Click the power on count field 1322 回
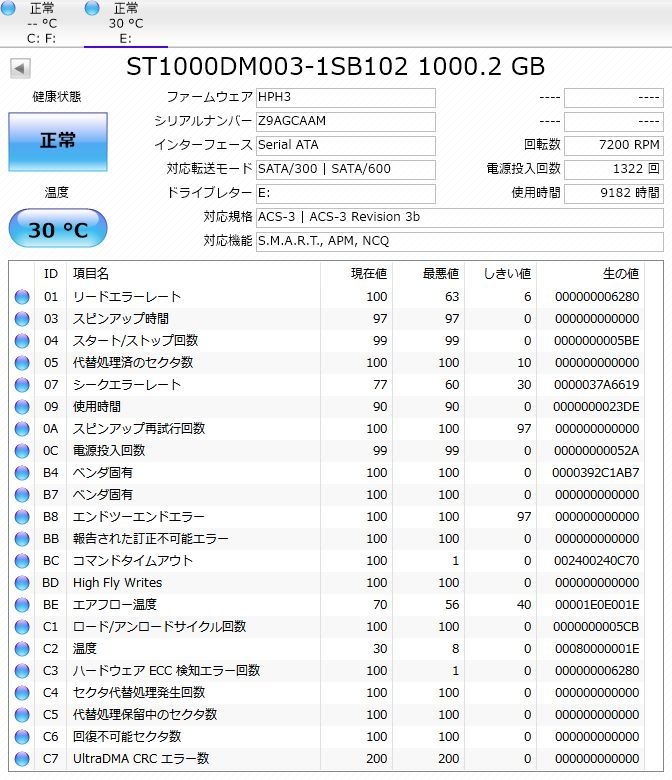Viewport: 672px width, 780px height. [x=614, y=169]
